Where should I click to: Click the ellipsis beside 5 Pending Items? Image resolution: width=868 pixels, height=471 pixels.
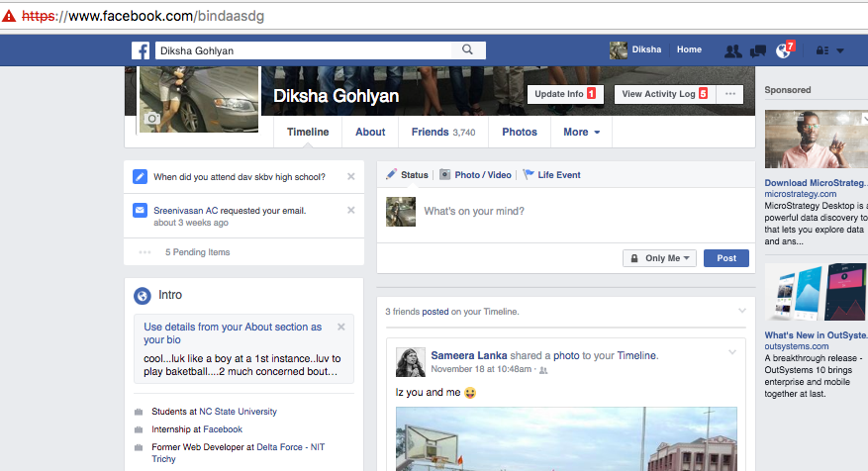(x=145, y=252)
